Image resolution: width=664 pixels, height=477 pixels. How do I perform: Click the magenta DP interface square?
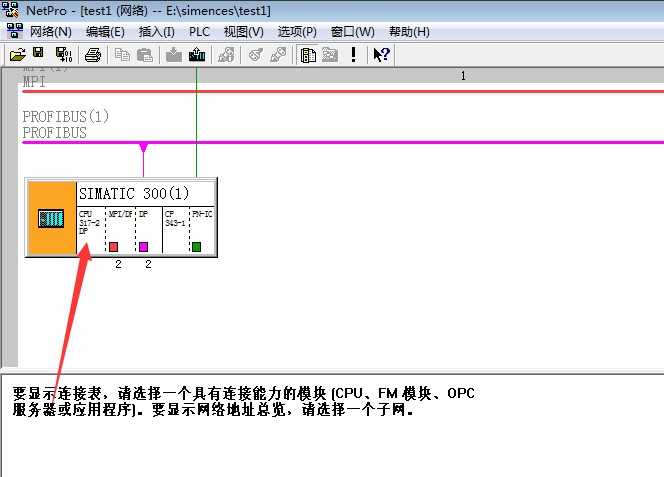144,247
